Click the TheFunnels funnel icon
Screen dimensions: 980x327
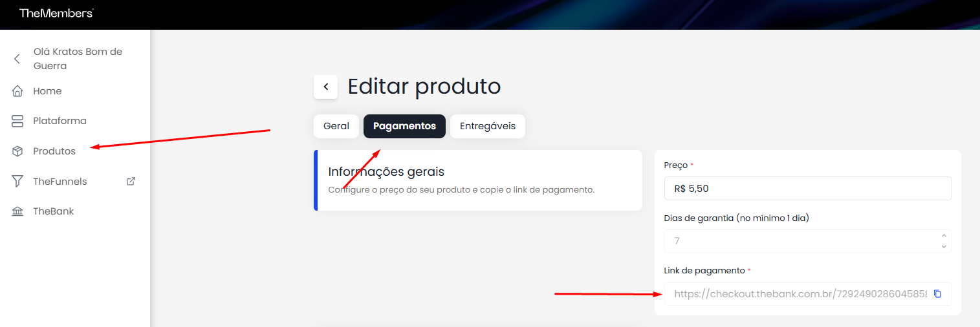17,182
